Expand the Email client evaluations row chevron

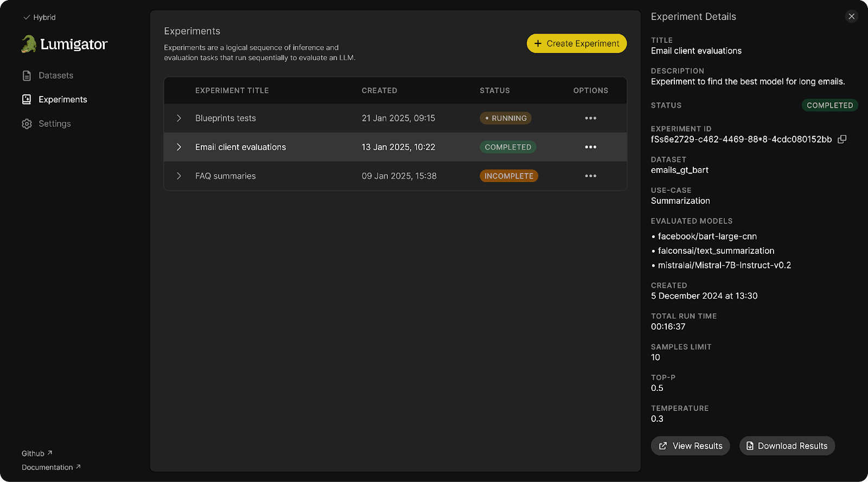pyautogui.click(x=179, y=147)
